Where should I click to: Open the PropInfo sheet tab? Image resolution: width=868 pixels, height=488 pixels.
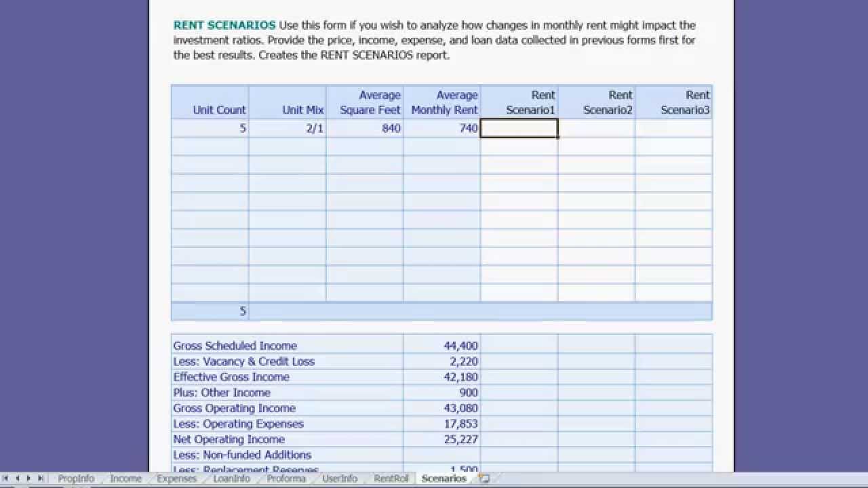(76, 479)
